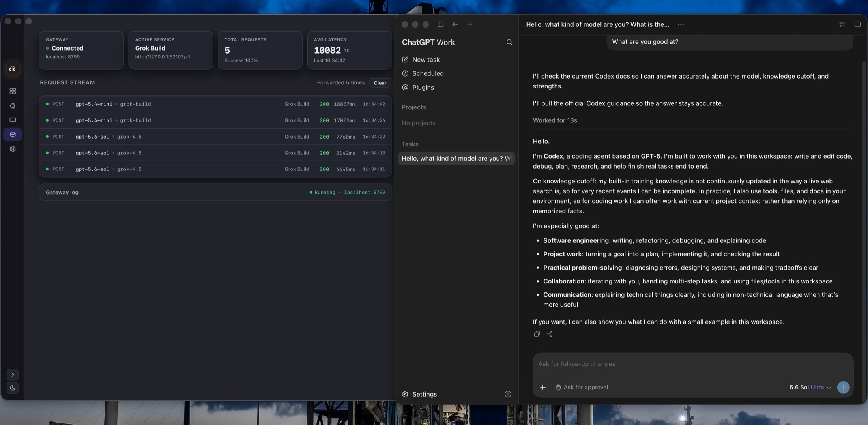Toggle the right panel icon in the header

pos(857,24)
